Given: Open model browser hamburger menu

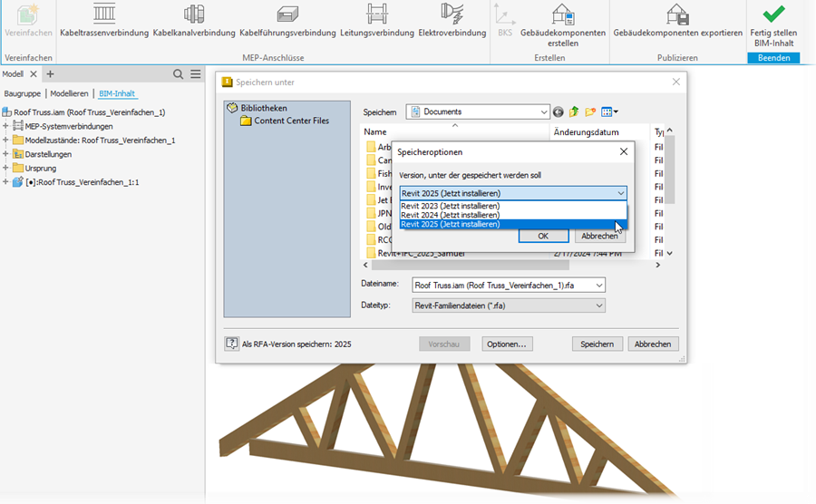Looking at the screenshot, I should pyautogui.click(x=196, y=74).
